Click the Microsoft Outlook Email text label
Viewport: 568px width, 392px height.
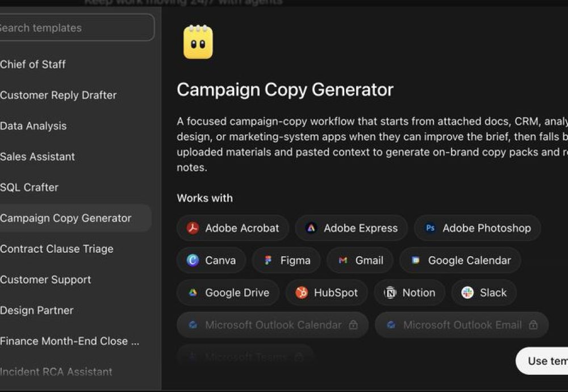point(462,324)
